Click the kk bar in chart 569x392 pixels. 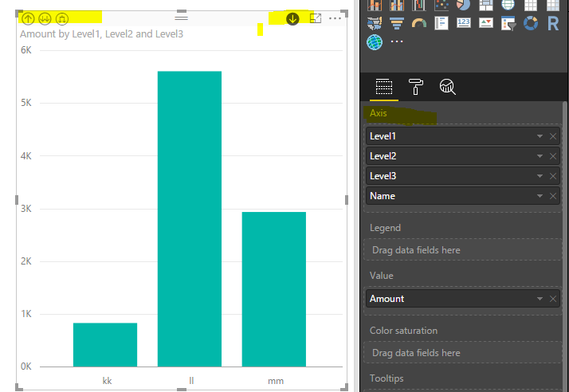(105, 345)
